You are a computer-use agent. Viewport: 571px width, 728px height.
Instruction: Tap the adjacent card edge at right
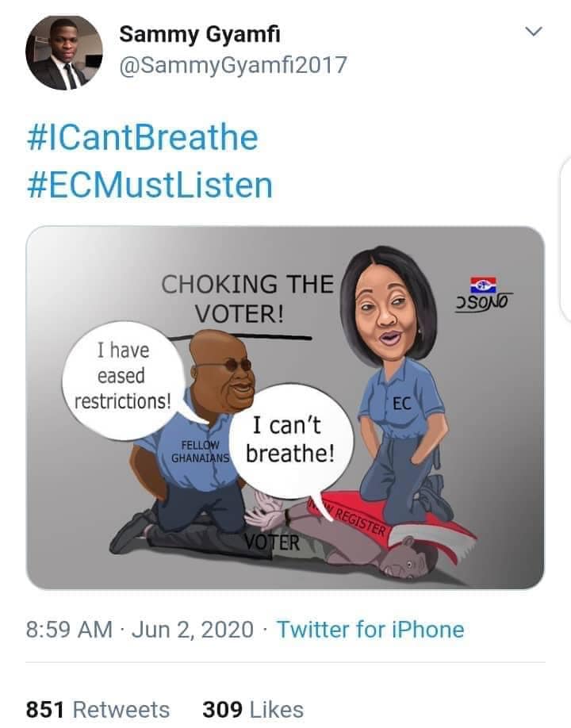566,239
